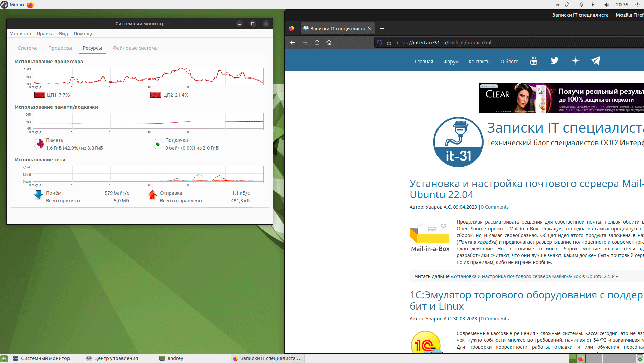Go back using Firefox back arrow
The width and height of the screenshot is (644, 363).
pos(293,43)
